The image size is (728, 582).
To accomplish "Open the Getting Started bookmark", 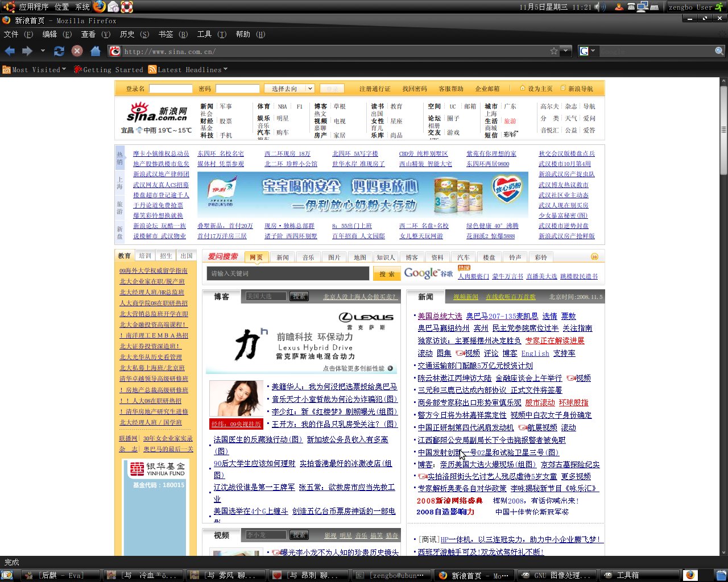I will 109,69.
